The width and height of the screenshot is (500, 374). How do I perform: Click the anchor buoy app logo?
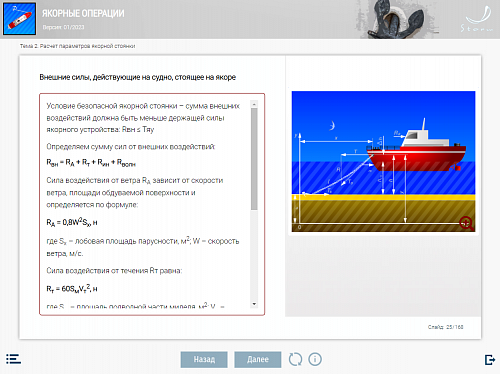pyautogui.click(x=20, y=19)
